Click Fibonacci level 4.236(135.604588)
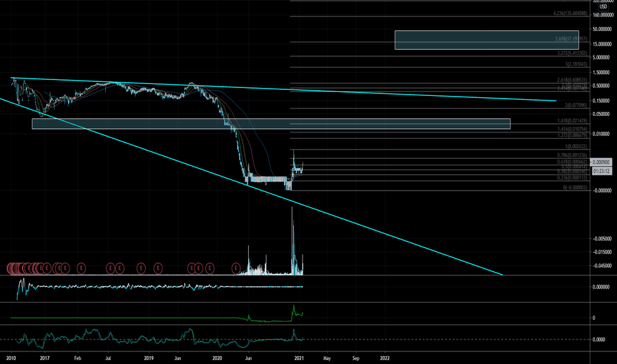Viewport: 617px width, 364px height. point(570,13)
